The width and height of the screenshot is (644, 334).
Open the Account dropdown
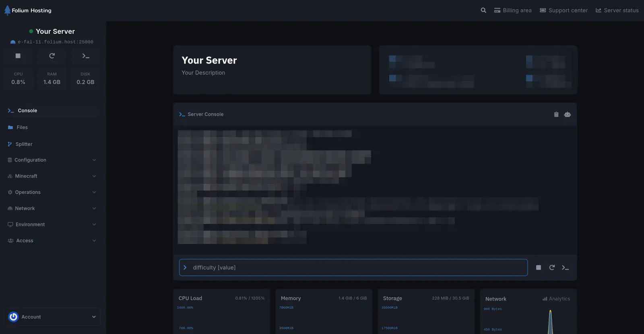[52, 317]
